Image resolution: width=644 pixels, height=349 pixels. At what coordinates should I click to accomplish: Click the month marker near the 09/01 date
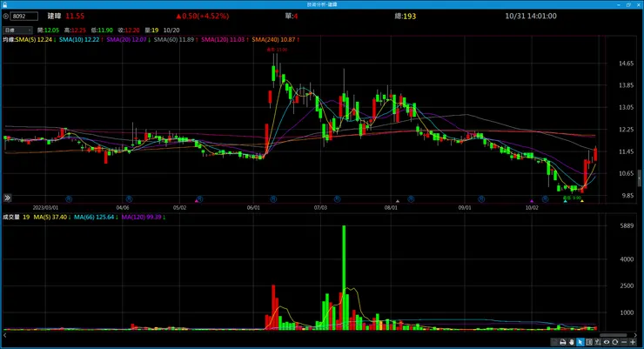481,199
